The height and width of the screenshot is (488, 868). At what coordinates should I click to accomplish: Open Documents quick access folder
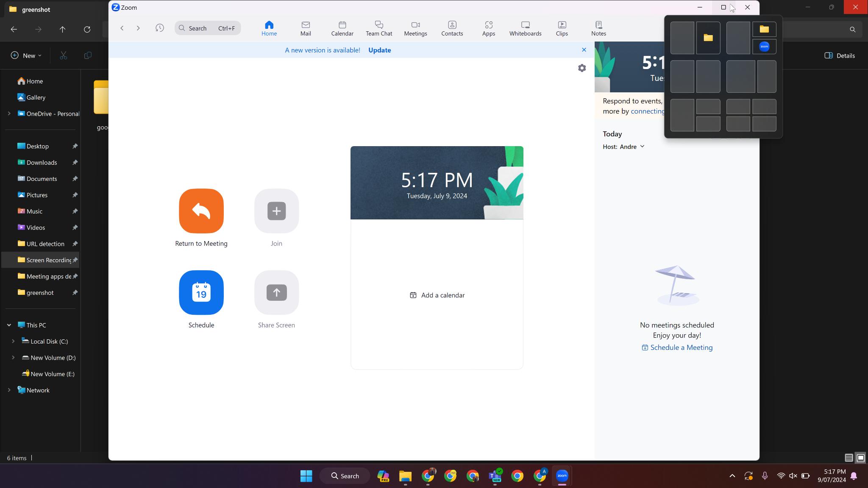pos(42,179)
